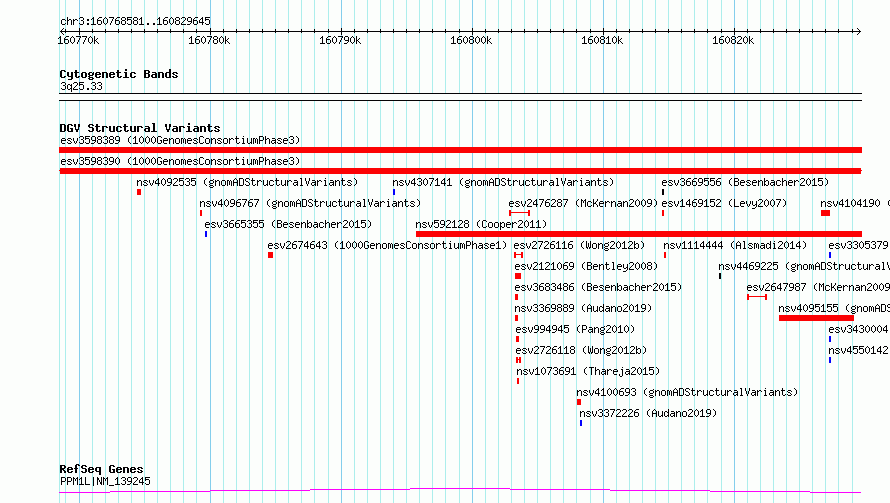Screen dimensions: 890x503
Task: Click nsv3372226 Audano2019 label
Action: click(648, 413)
